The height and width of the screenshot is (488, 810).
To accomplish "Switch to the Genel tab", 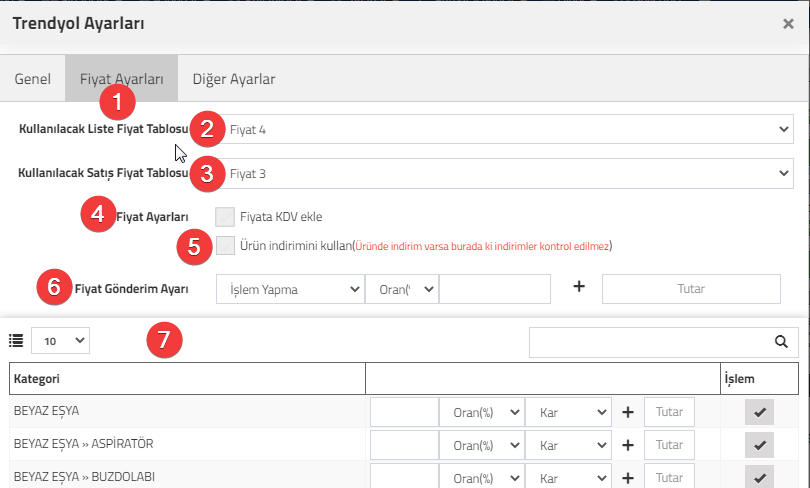I will pyautogui.click(x=33, y=79).
